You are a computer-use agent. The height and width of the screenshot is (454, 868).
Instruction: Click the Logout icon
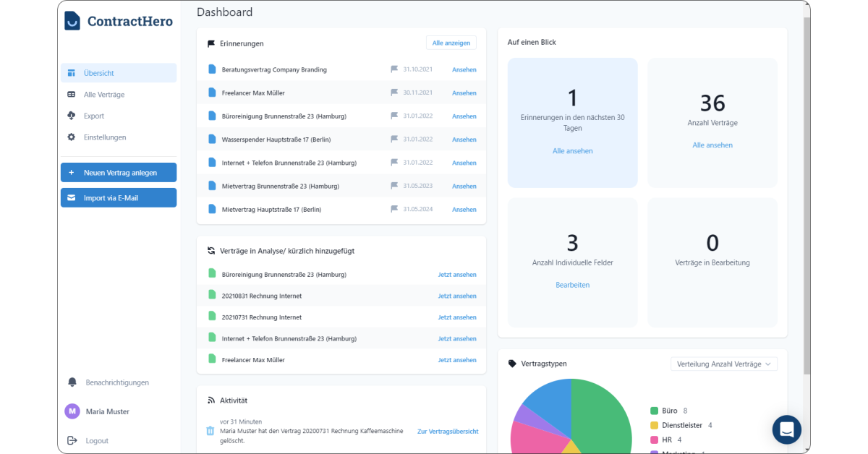click(x=72, y=440)
